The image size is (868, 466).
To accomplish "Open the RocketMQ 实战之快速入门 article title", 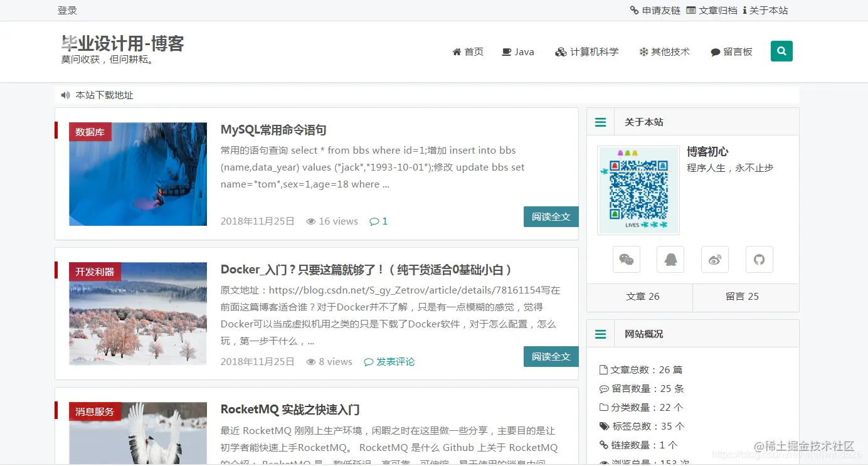I will (290, 410).
